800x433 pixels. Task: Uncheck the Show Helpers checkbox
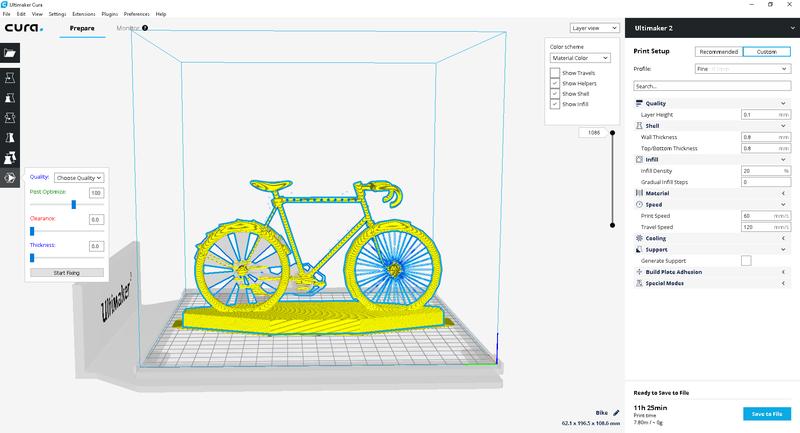click(555, 83)
